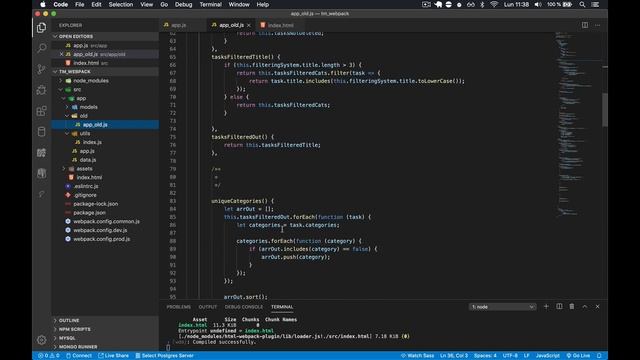Close the app_old.js editor tab
The height and width of the screenshot is (360, 640).
249,25
